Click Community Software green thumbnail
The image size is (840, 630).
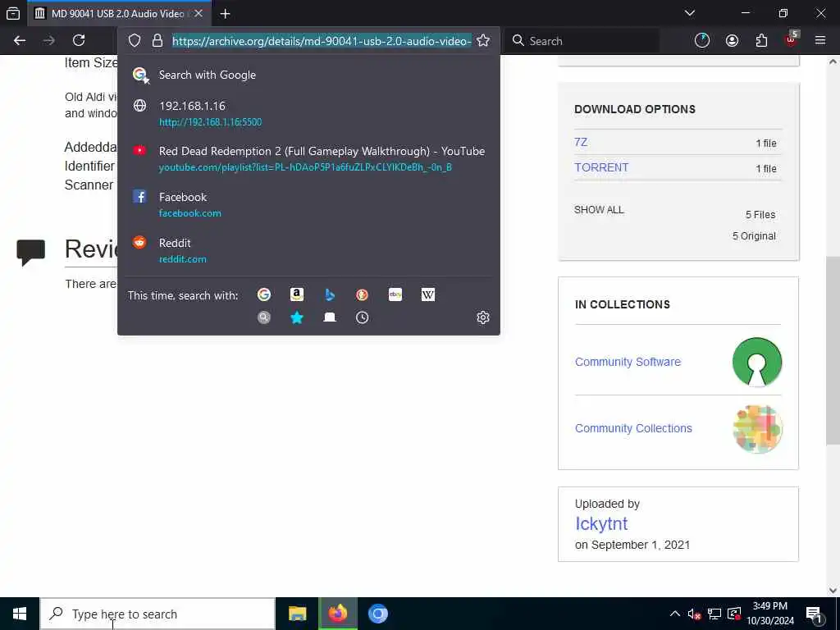pos(756,362)
